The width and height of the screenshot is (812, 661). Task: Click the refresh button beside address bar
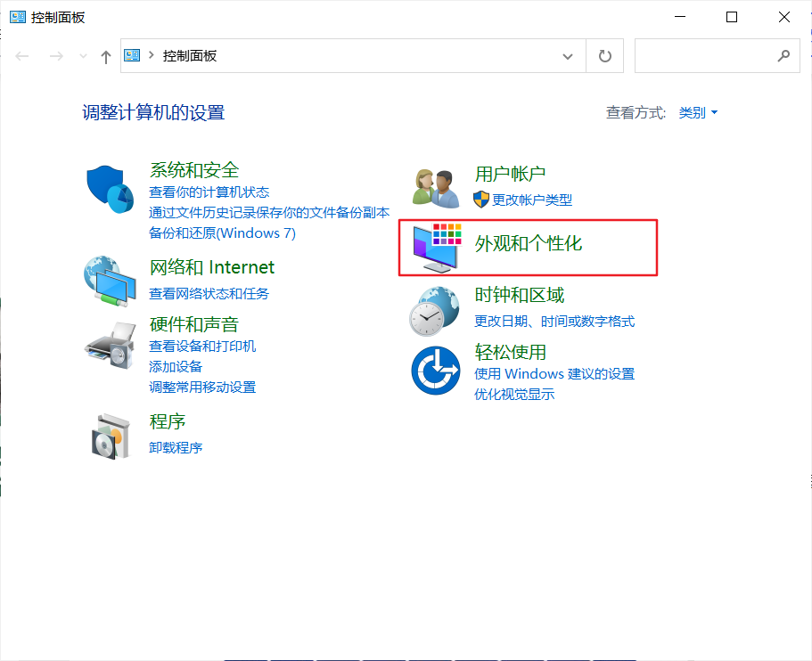pos(605,56)
